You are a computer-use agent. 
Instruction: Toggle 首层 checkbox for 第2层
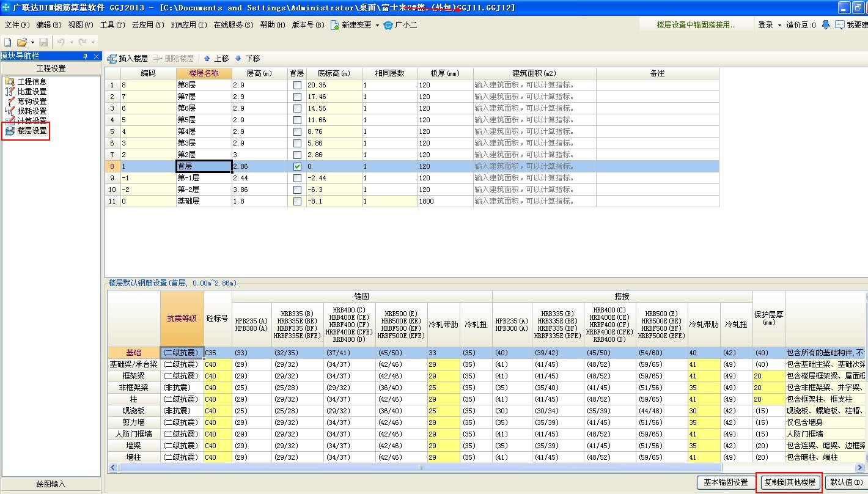coord(297,155)
